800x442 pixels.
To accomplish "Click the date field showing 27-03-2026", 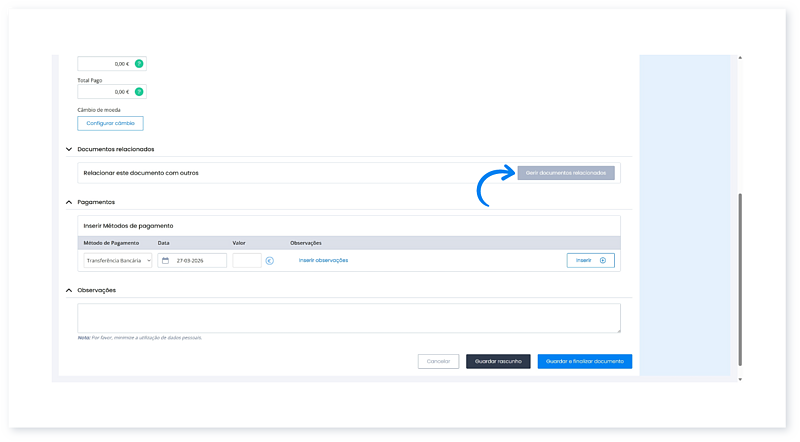I will 190,260.
